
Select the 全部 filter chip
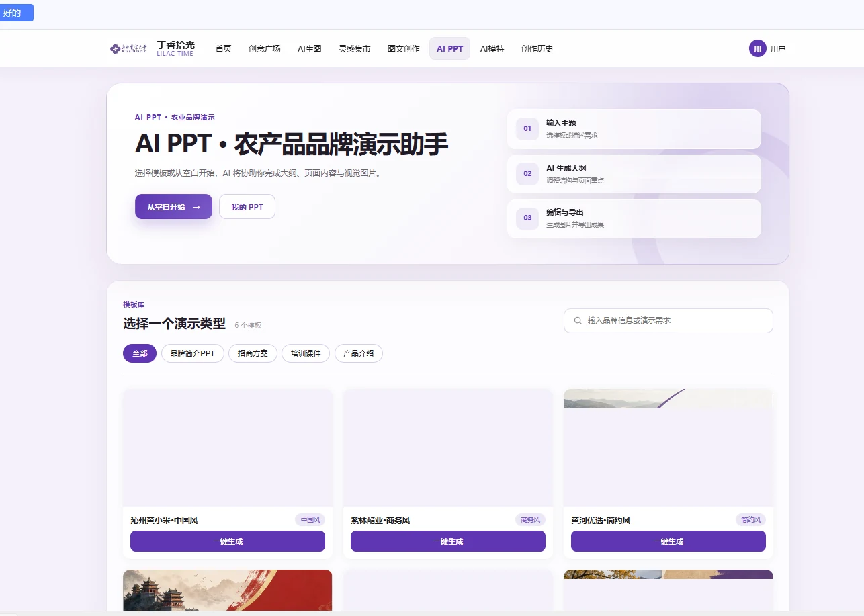tap(140, 353)
